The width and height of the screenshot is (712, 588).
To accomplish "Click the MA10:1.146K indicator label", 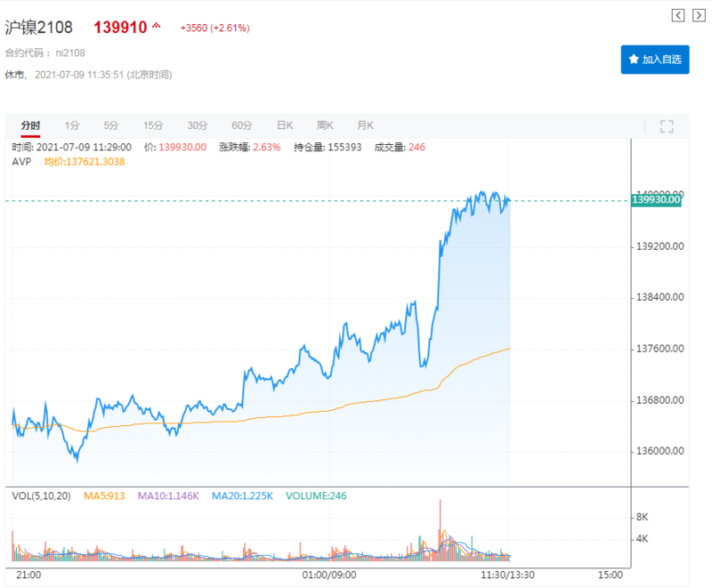I will 168,495.
